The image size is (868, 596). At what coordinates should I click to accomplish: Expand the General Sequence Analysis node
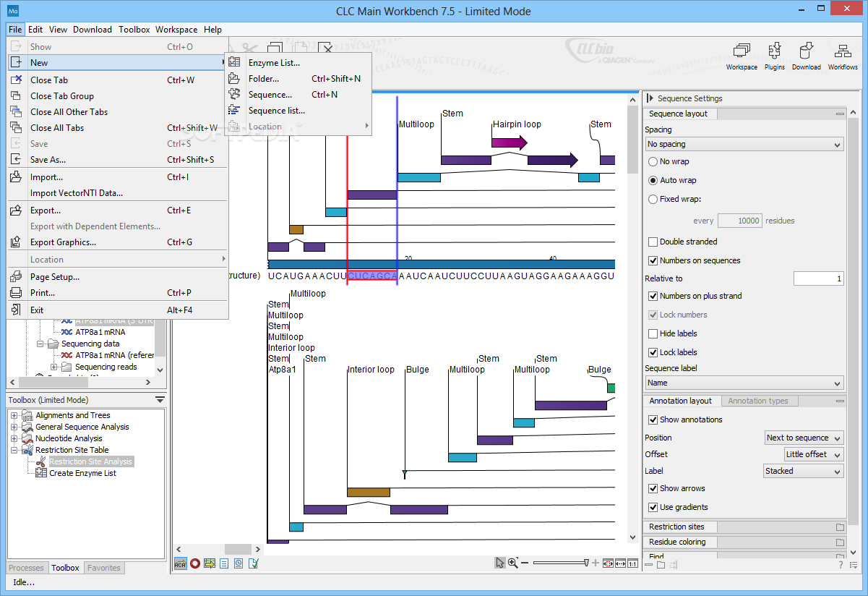point(14,427)
